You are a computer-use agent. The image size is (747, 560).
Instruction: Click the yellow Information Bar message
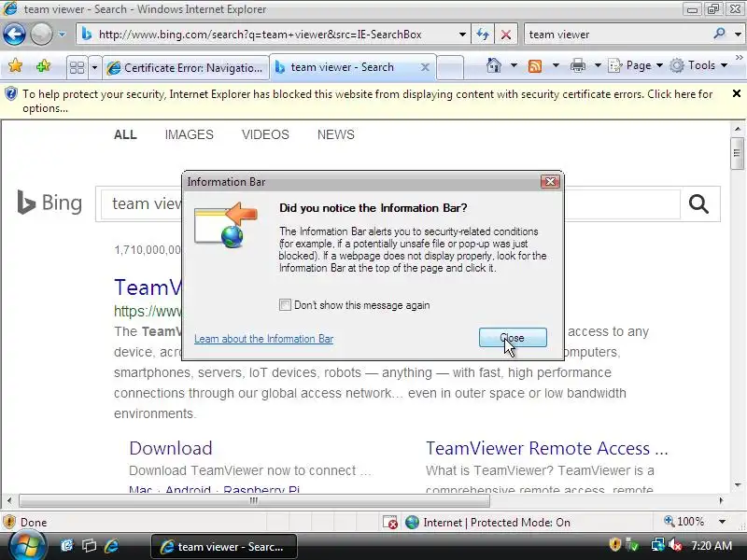367,101
